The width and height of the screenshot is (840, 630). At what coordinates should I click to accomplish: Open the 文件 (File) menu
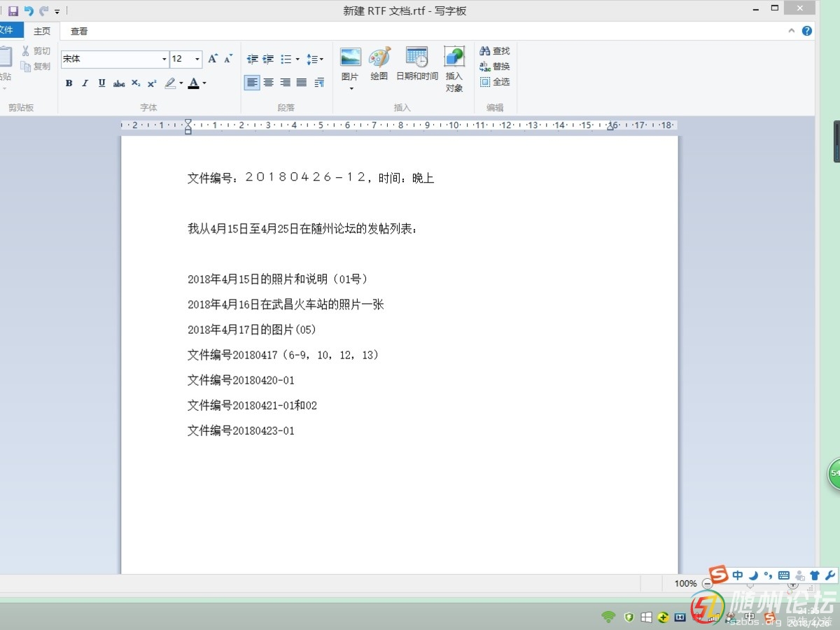7,30
